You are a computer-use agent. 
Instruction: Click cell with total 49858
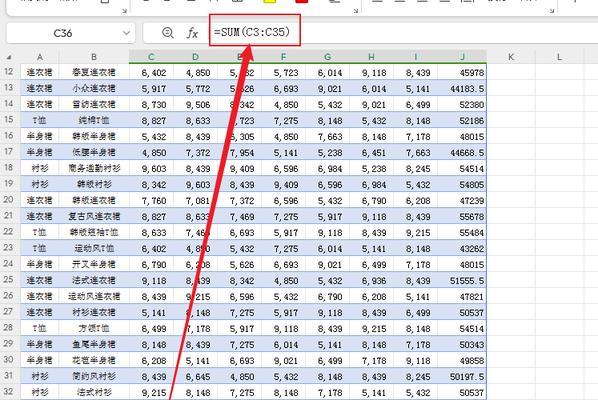(x=462, y=360)
